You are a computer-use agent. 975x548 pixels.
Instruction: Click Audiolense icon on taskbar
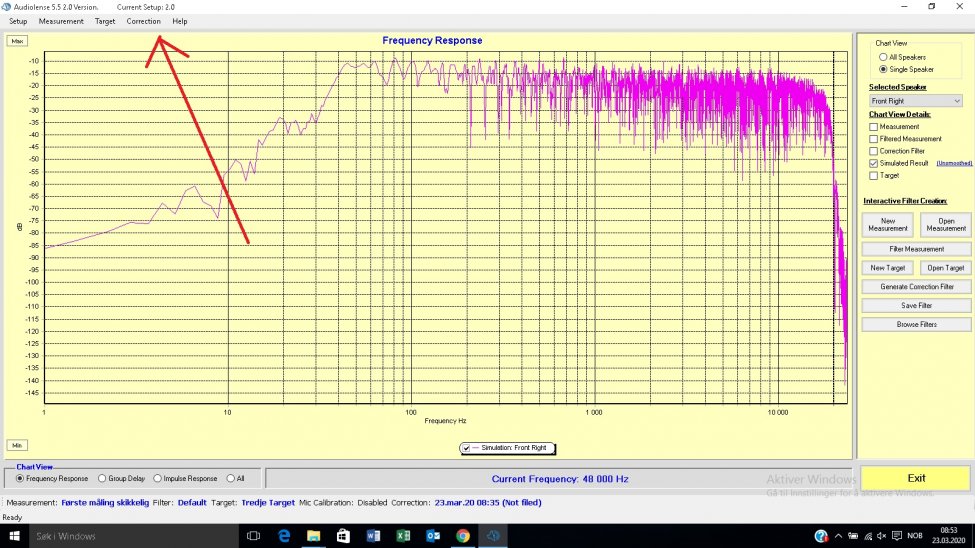(x=493, y=536)
